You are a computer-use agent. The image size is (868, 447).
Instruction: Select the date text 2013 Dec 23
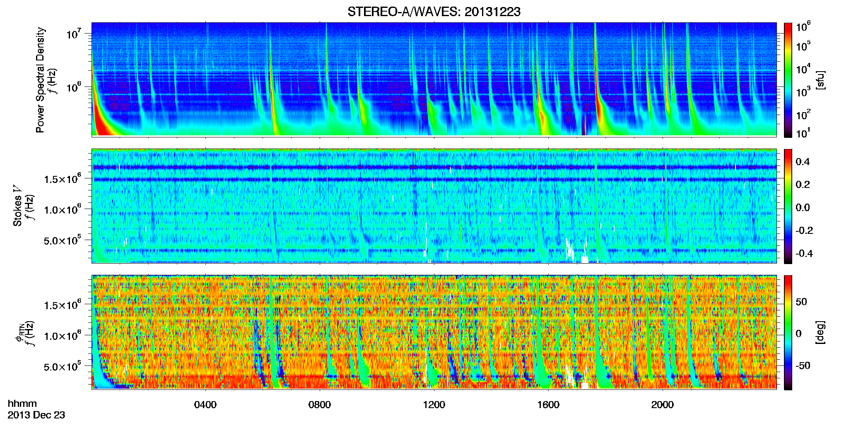point(36,415)
